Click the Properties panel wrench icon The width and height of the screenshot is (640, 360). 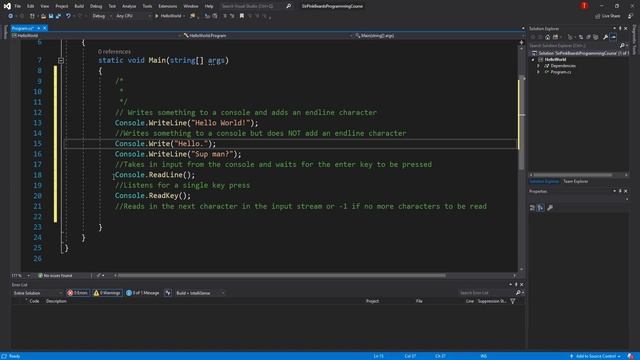pos(550,208)
